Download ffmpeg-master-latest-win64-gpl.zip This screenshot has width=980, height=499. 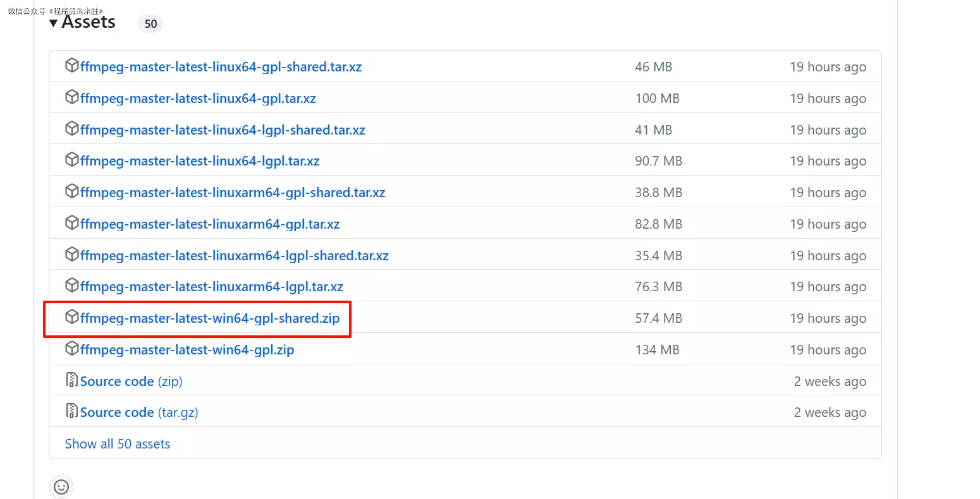[x=187, y=350]
